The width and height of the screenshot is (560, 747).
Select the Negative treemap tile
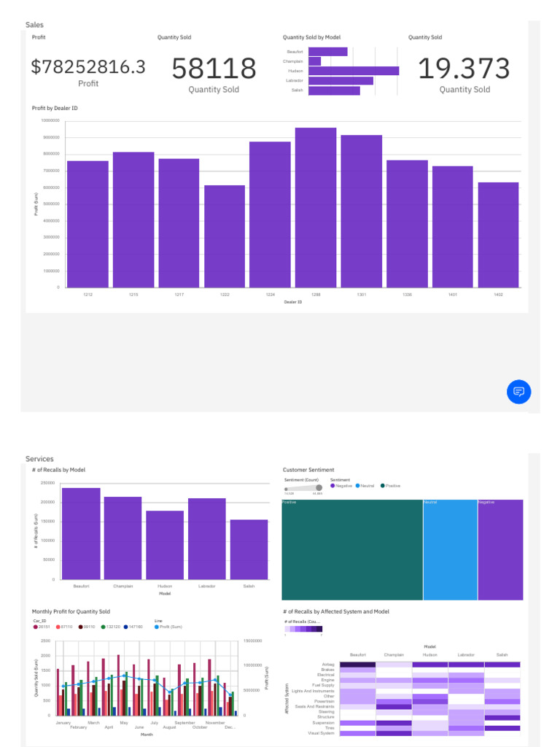pos(500,550)
